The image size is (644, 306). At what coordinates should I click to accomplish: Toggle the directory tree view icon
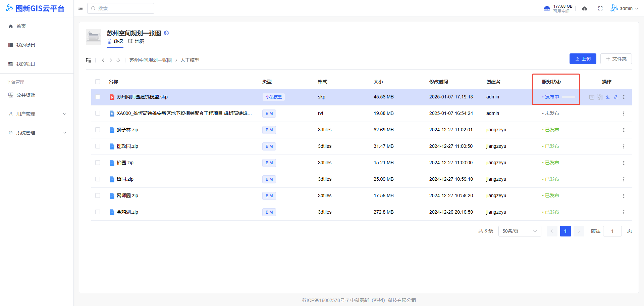pyautogui.click(x=89, y=60)
